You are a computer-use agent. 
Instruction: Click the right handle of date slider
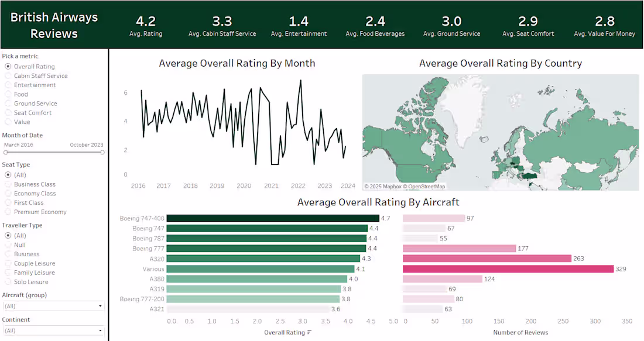click(102, 152)
